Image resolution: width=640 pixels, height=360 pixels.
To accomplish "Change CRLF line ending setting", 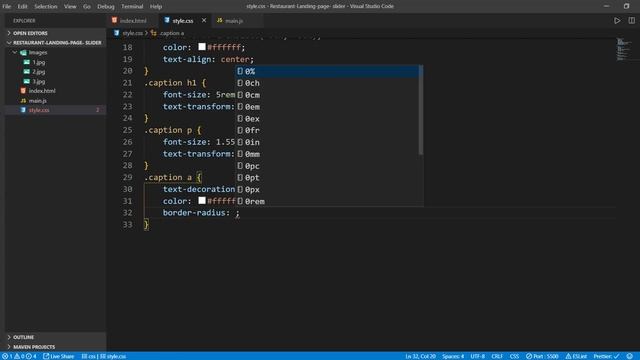I will point(497,356).
